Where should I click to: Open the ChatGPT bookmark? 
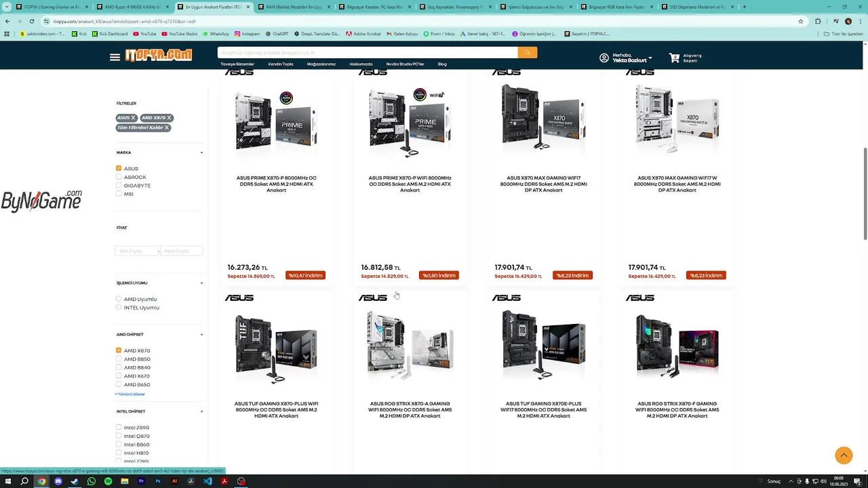(x=277, y=33)
